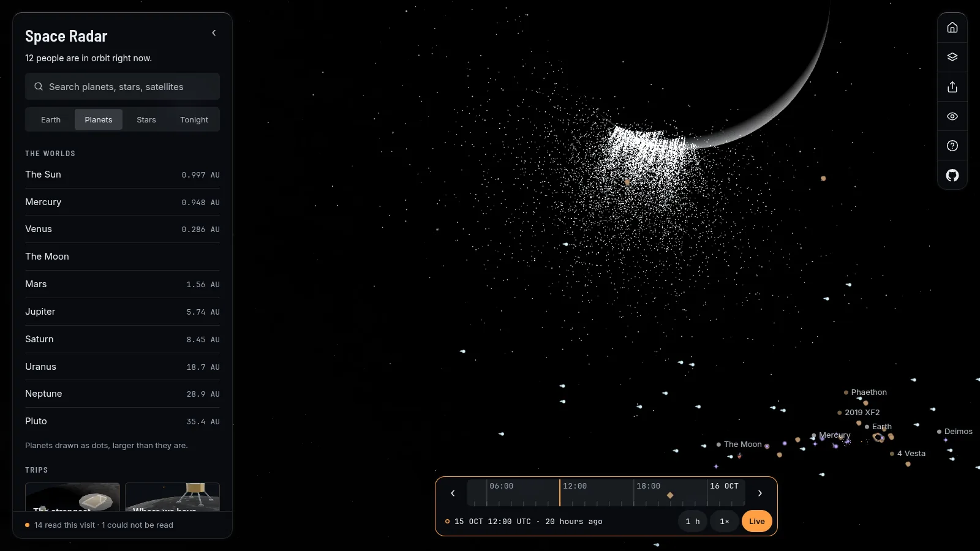Viewport: 980px width, 551px height.
Task: Select The Moon row in worlds list
Action: click(x=123, y=257)
